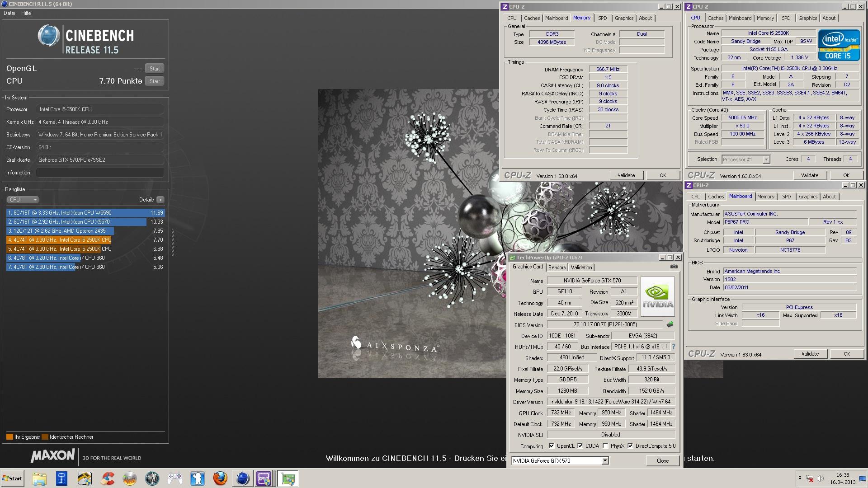Click the volume speaker tray icon
This screenshot has width=868, height=488.
click(820, 479)
